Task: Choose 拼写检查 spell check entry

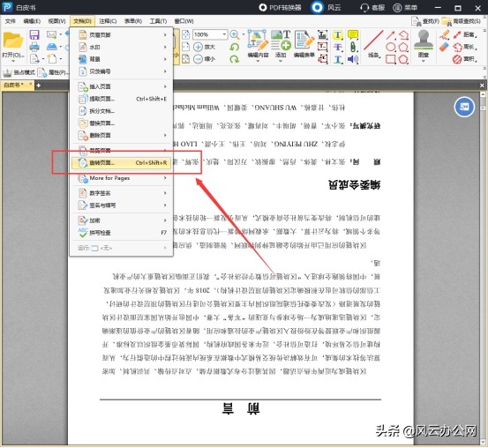Action: click(x=122, y=233)
